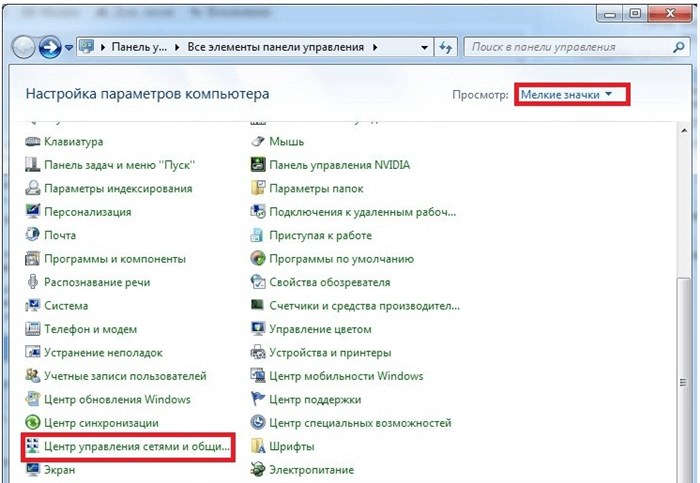Click the Центр поддержки flag icon
The height and width of the screenshot is (483, 700).
point(258,399)
